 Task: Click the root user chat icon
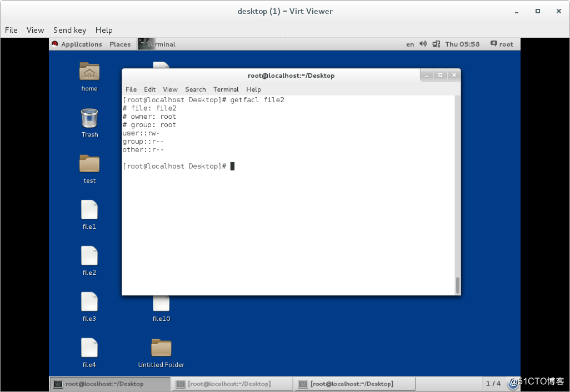[x=494, y=44]
